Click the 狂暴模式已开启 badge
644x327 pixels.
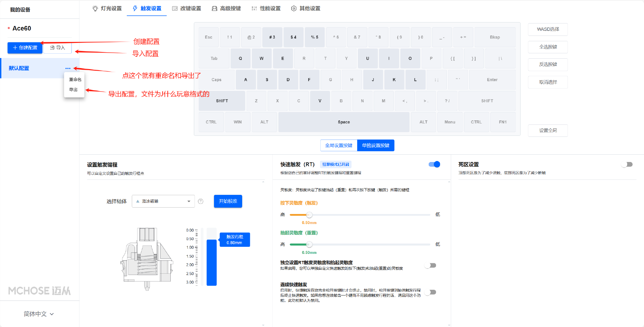[x=336, y=164]
